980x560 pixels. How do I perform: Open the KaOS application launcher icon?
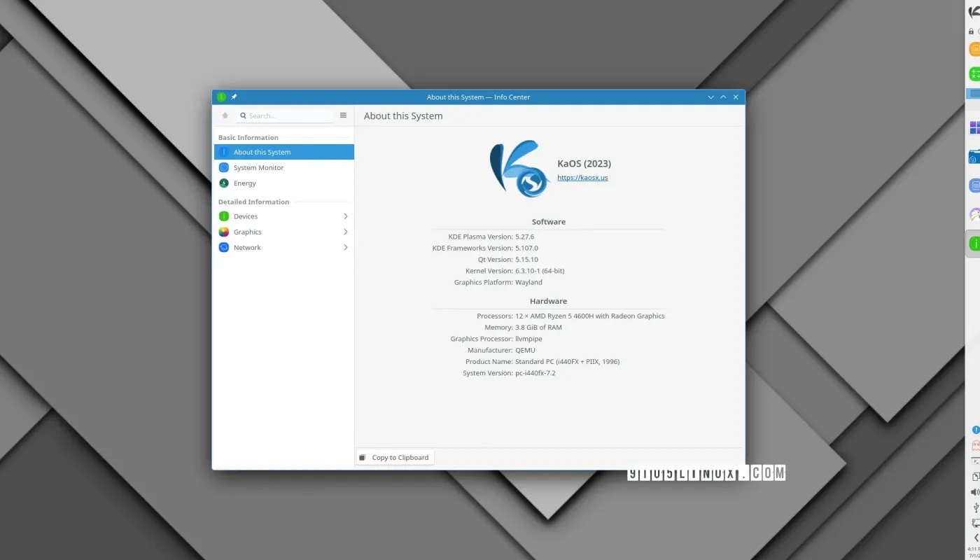974,10
